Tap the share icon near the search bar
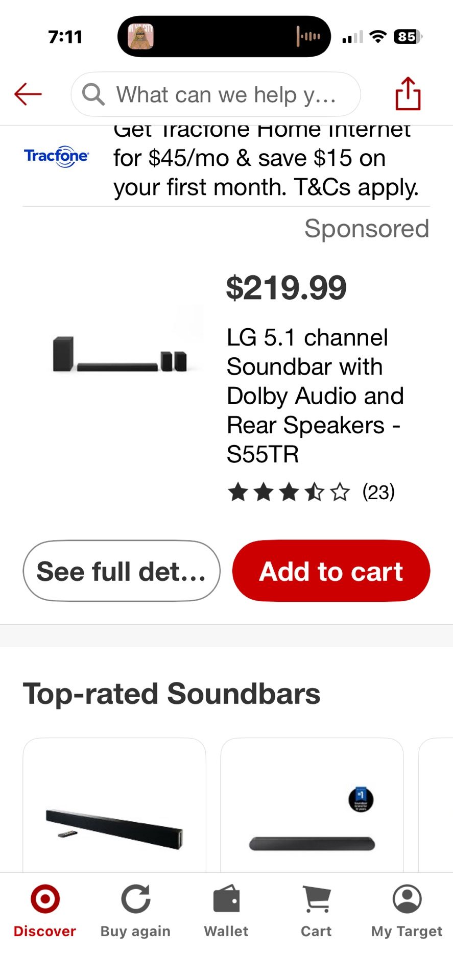This screenshot has width=453, height=980. [x=407, y=94]
